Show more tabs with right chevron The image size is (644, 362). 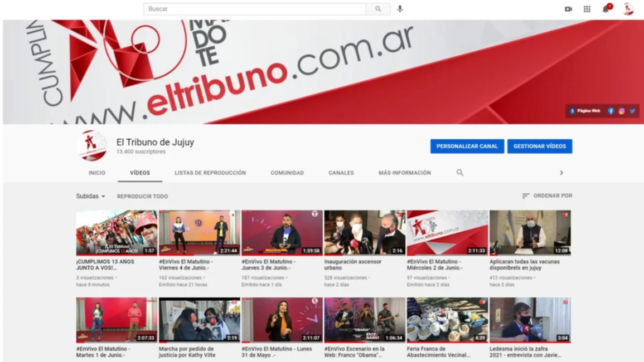click(x=561, y=173)
